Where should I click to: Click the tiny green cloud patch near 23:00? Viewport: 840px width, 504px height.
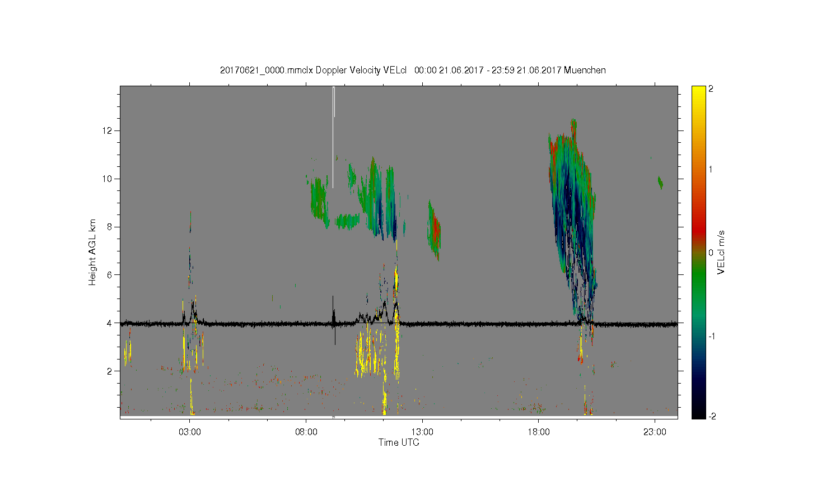(660, 182)
